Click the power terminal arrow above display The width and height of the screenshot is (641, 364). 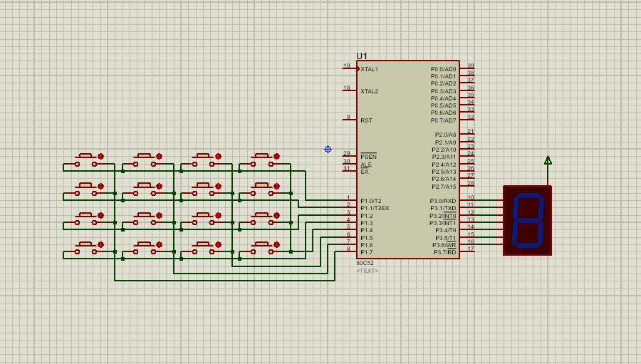click(x=548, y=160)
